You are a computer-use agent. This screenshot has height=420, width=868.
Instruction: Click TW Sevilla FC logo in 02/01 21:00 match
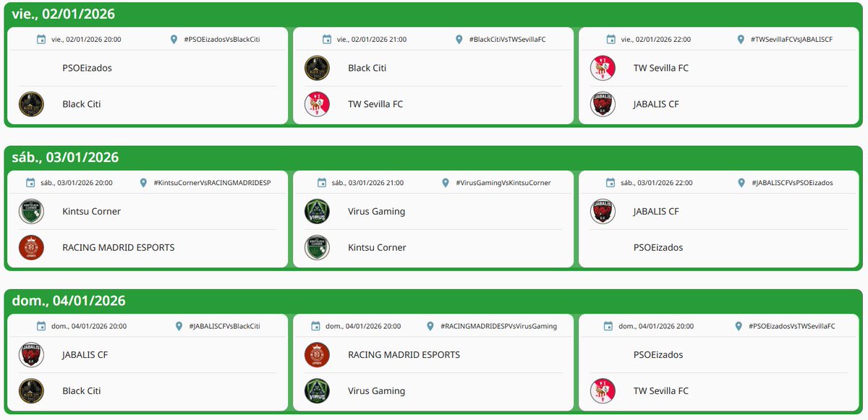tap(317, 104)
